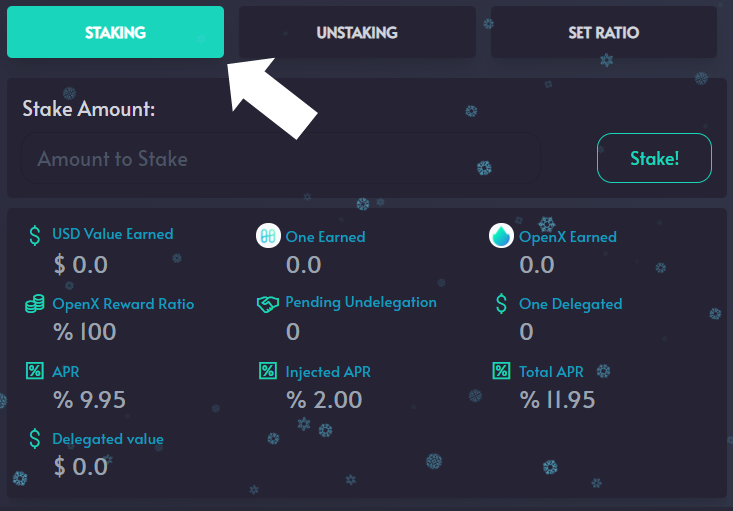Click the Pending Undelegation handshake icon

point(268,304)
